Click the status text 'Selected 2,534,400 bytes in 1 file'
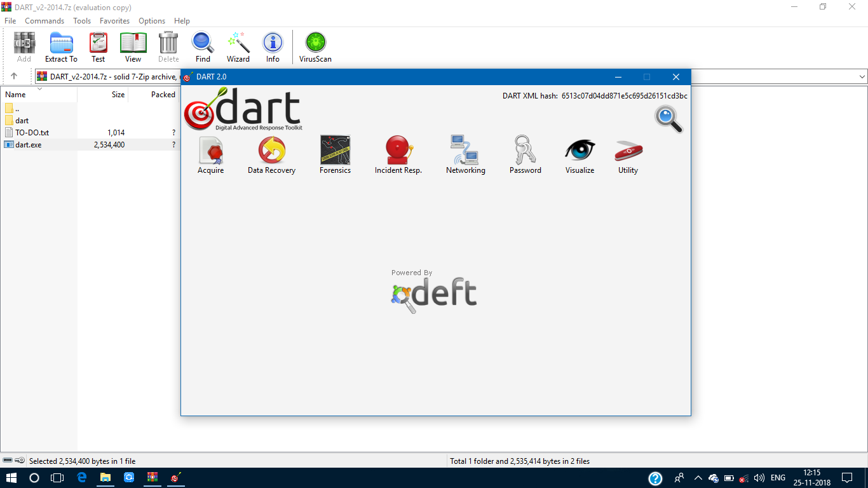This screenshot has width=868, height=488. (x=83, y=461)
